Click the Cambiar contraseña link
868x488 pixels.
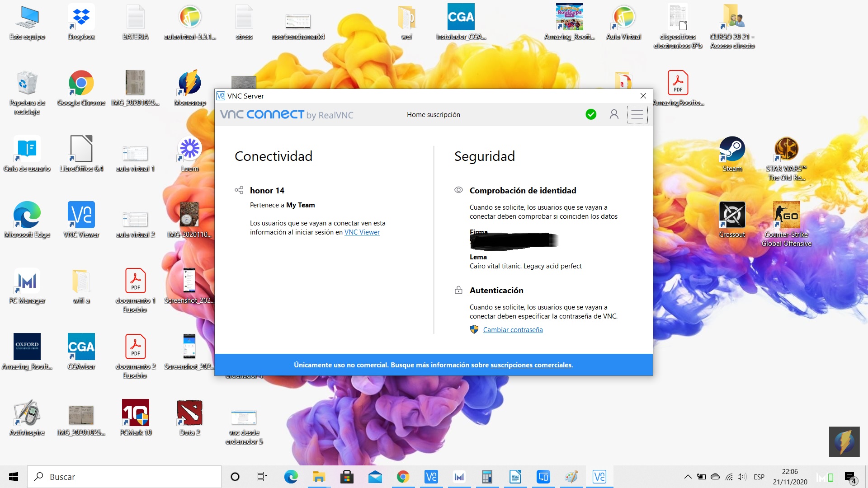point(513,329)
